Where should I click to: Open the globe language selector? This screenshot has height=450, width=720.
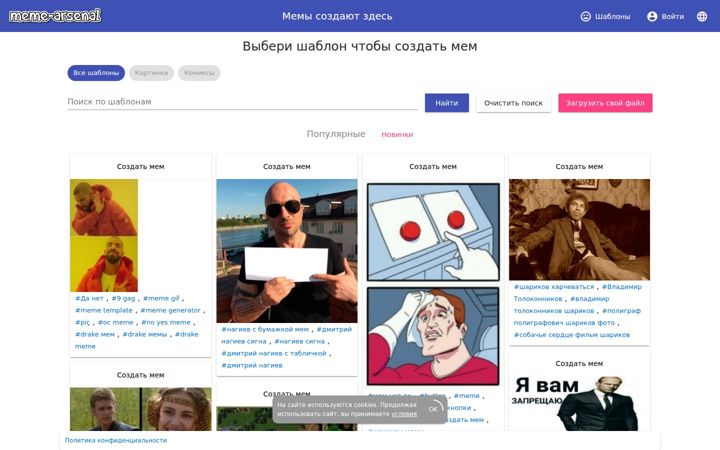702,16
